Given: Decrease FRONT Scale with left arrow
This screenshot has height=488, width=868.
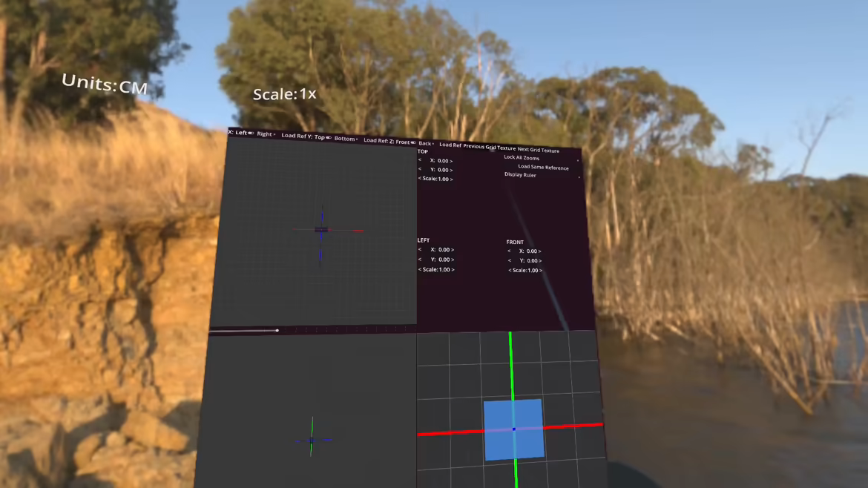Looking at the screenshot, I should pos(510,270).
